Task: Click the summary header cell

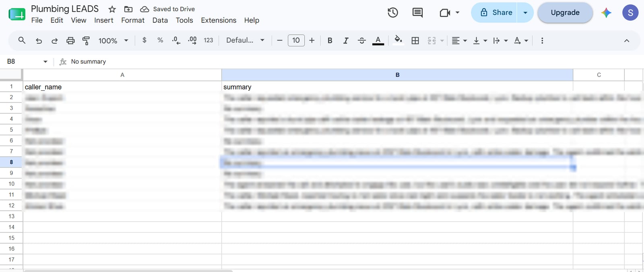Action: tap(397, 87)
